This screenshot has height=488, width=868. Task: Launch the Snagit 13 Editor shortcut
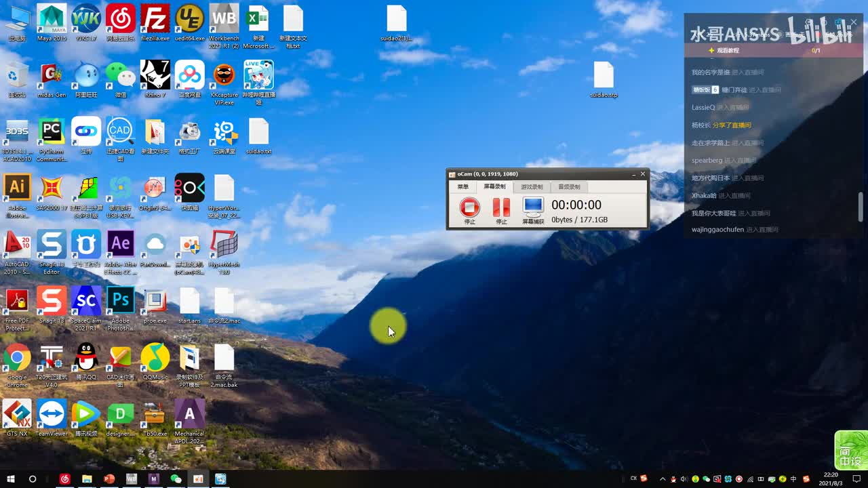coord(52,252)
